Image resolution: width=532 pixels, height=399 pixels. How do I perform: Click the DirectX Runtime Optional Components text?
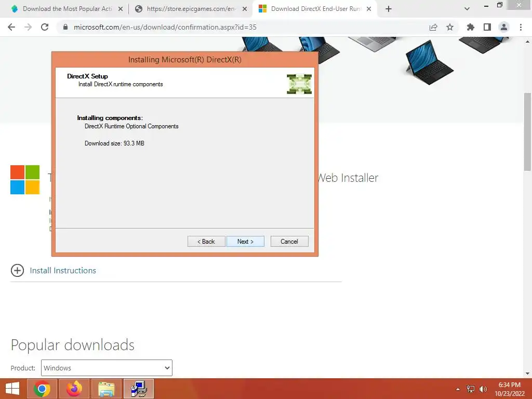pyautogui.click(x=131, y=126)
